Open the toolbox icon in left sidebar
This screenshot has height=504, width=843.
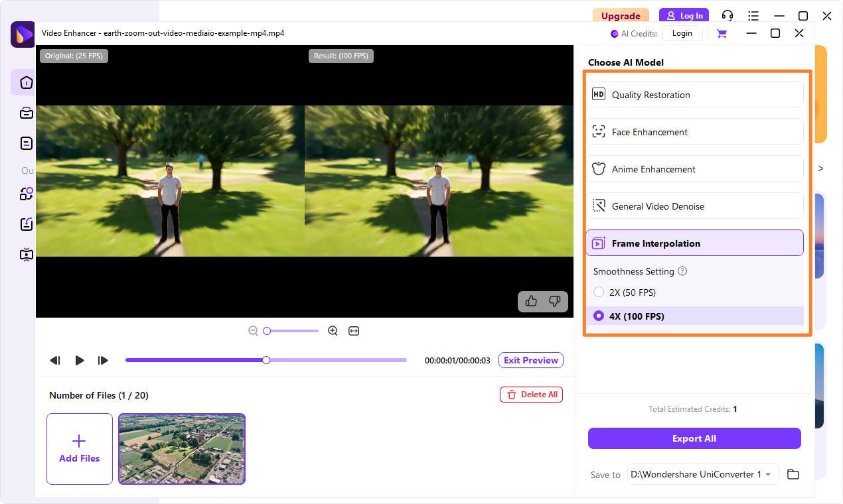[x=26, y=113]
